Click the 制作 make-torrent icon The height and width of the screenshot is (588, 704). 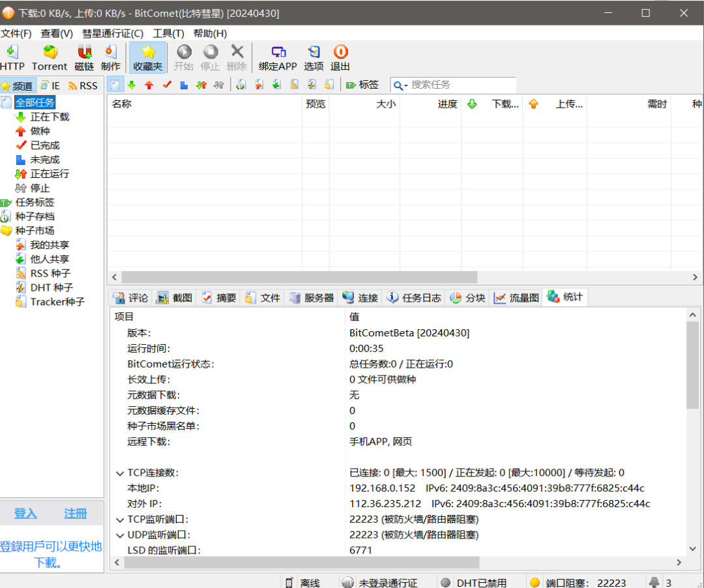tap(110, 58)
